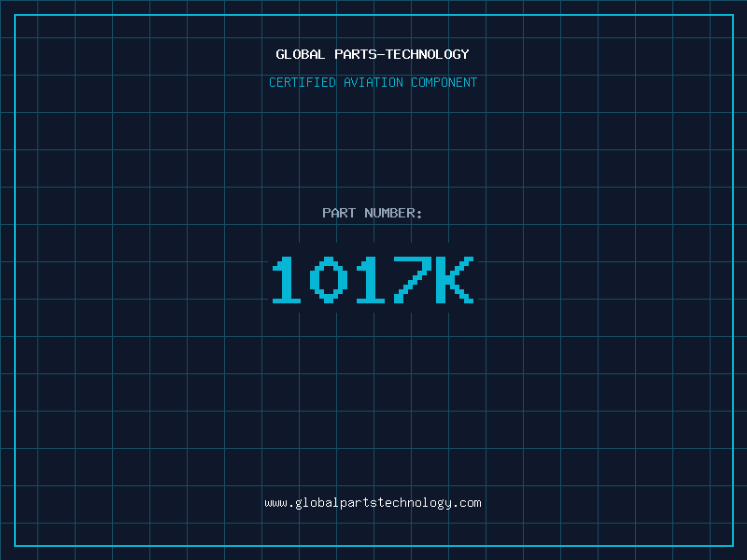Click the GLOBAL PARTS-TECHNOLOGY header title
This screenshot has height=560, width=747.
coord(373,54)
